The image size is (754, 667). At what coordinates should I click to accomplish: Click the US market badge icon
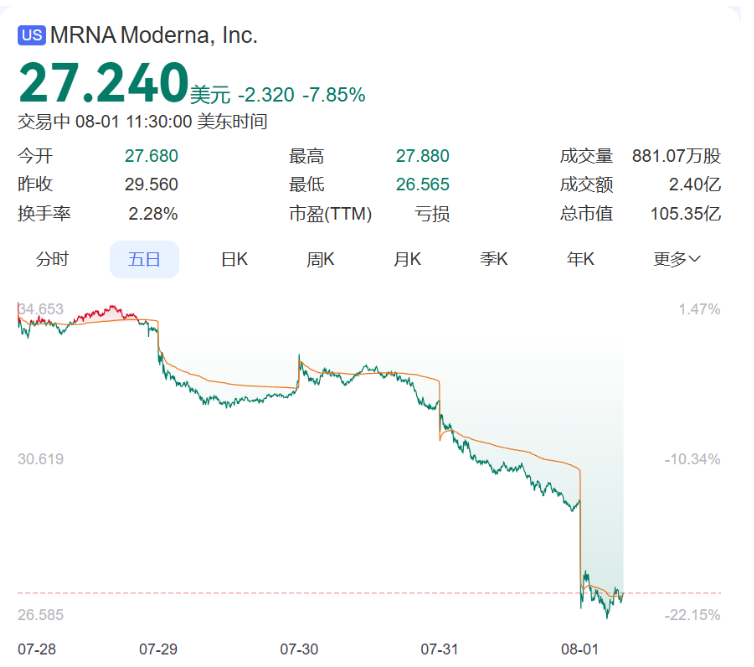(32, 35)
